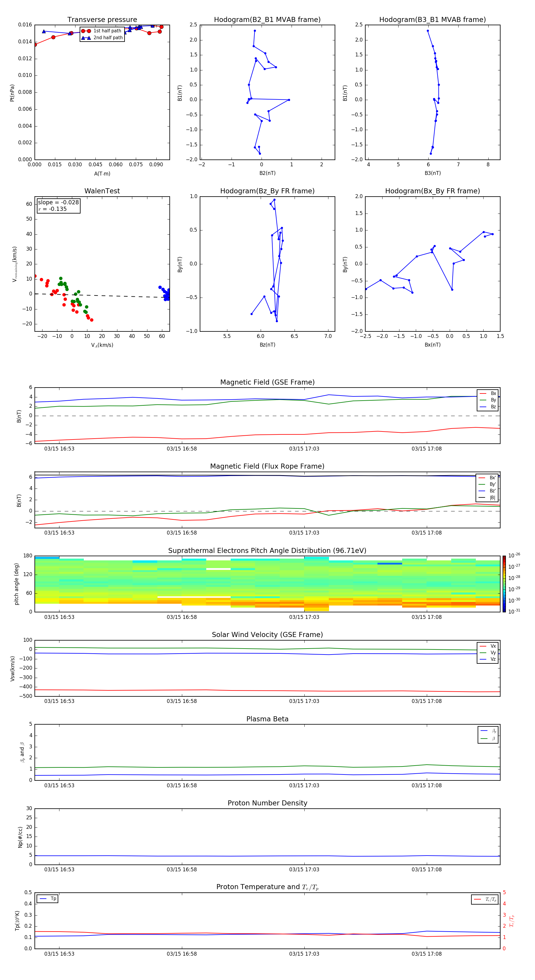Viewport: 535px width, 980px height.
Task: Click the "A(T·m)" x-axis label
Action: [x=102, y=174]
